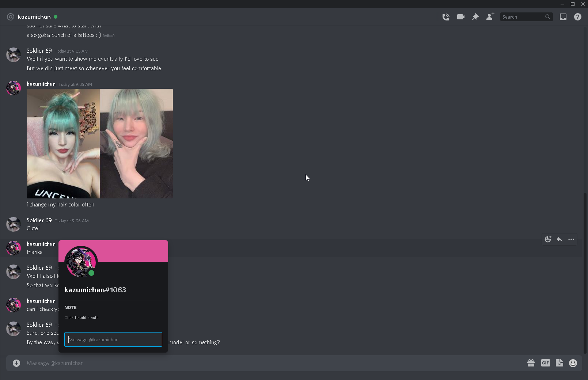
Task: Maximize the Discord window
Action: coord(573,4)
